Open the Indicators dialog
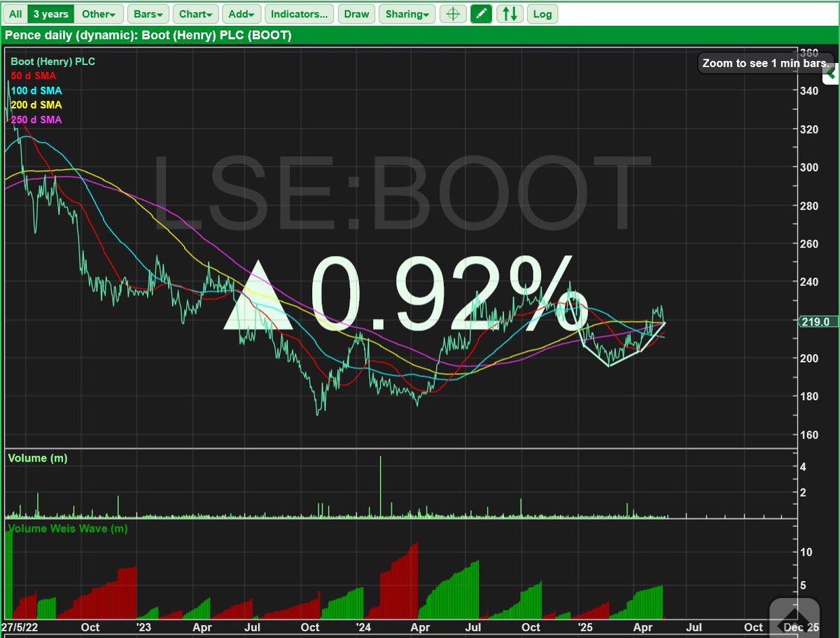Screen dimensions: 840x638 tap(299, 13)
